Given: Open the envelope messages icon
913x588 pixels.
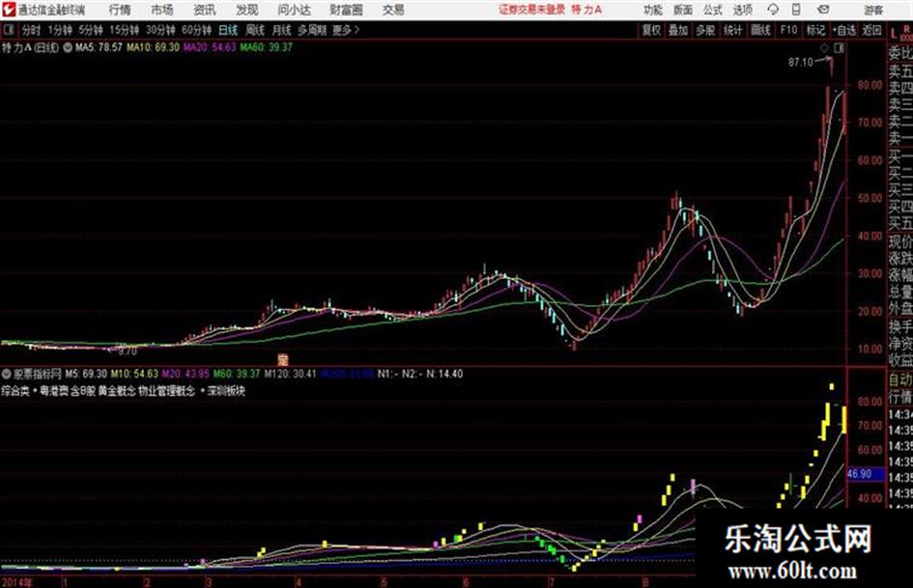Looking at the screenshot, I should point(823,10).
